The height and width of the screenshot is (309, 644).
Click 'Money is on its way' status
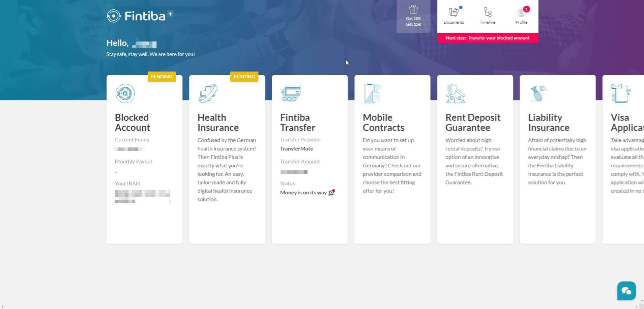tap(303, 193)
